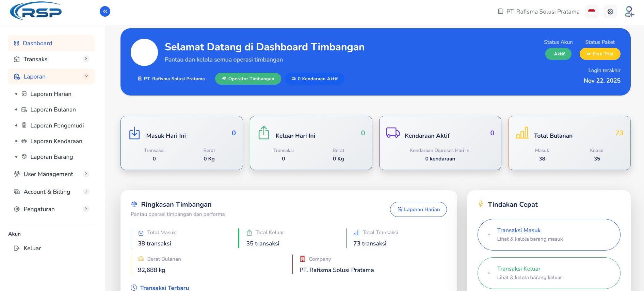Click the Indonesian flag language icon
The image size is (644, 291).
pos(592,12)
